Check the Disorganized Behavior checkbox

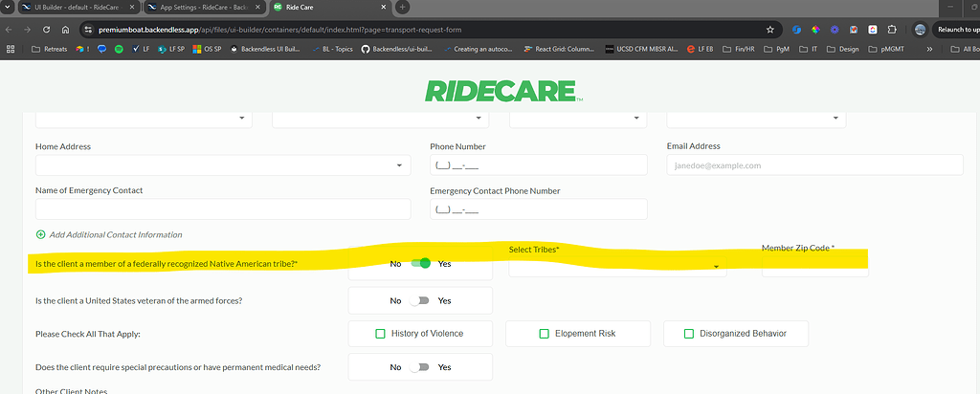[x=688, y=334]
